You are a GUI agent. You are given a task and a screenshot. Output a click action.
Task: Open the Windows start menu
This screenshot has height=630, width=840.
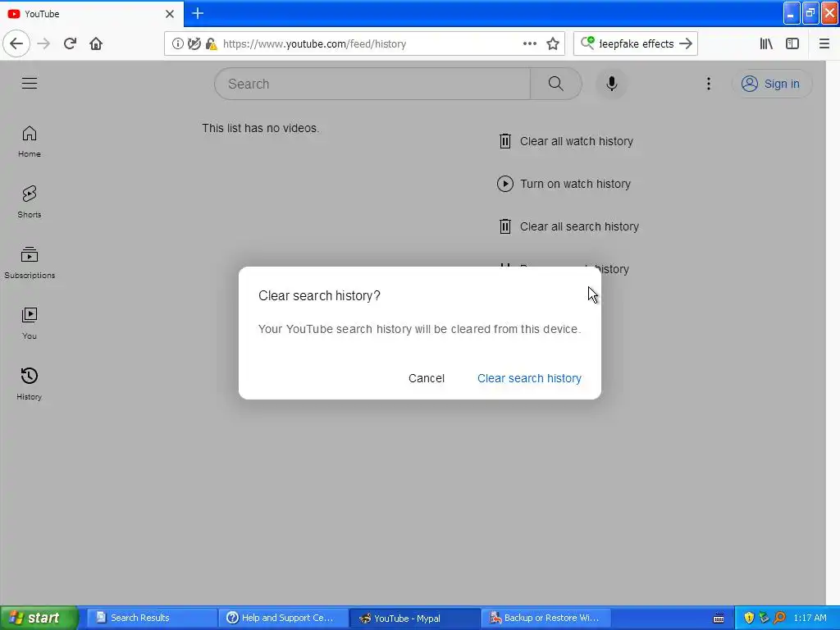click(39, 618)
